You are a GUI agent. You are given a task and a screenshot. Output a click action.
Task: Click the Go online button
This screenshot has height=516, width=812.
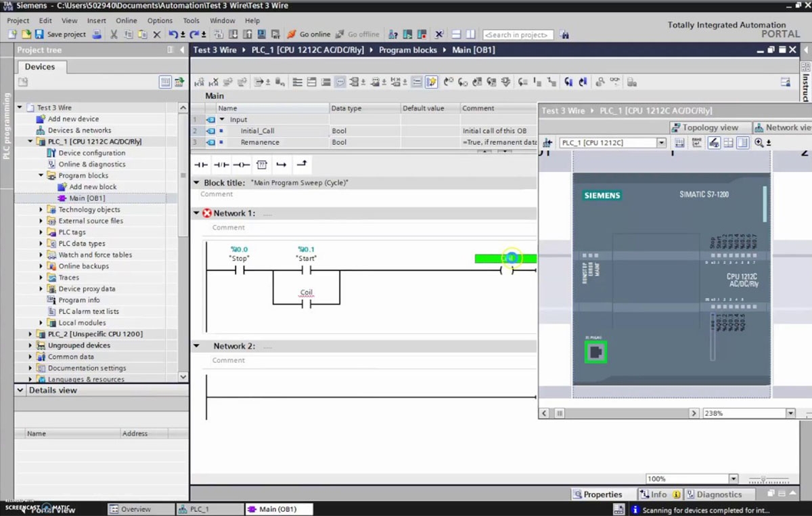309,35
